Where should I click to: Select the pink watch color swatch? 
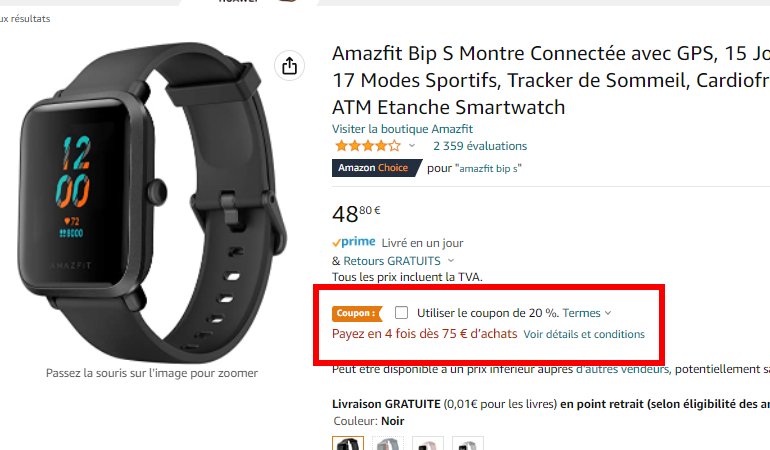point(428,443)
